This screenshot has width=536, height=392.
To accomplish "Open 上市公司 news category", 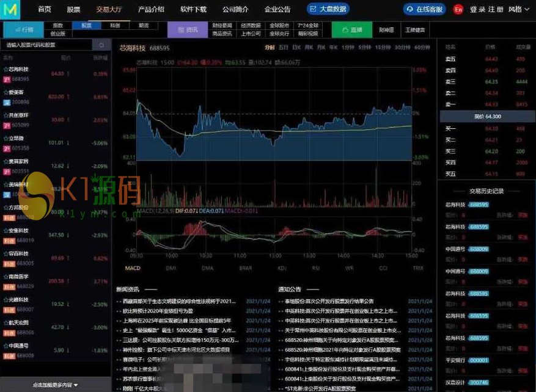I will [x=251, y=34].
